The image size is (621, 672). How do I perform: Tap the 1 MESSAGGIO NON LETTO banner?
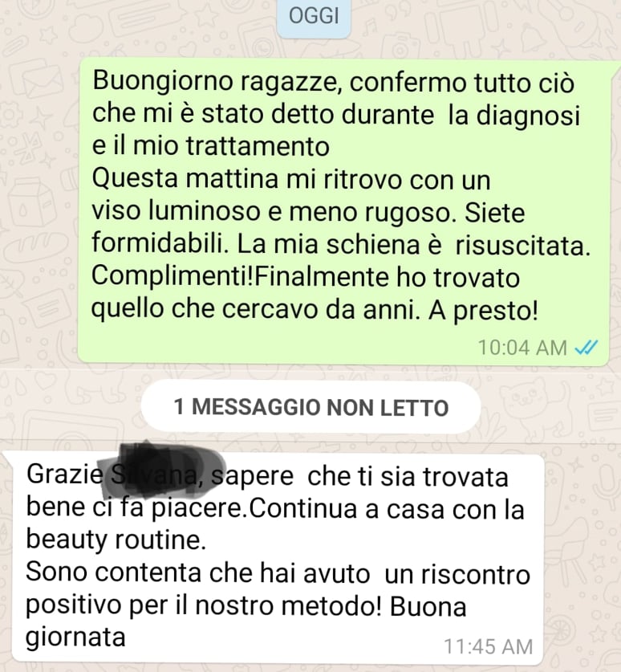pos(310,407)
